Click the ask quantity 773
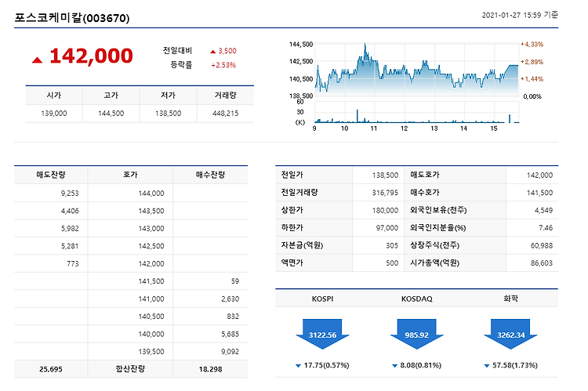 click(73, 263)
